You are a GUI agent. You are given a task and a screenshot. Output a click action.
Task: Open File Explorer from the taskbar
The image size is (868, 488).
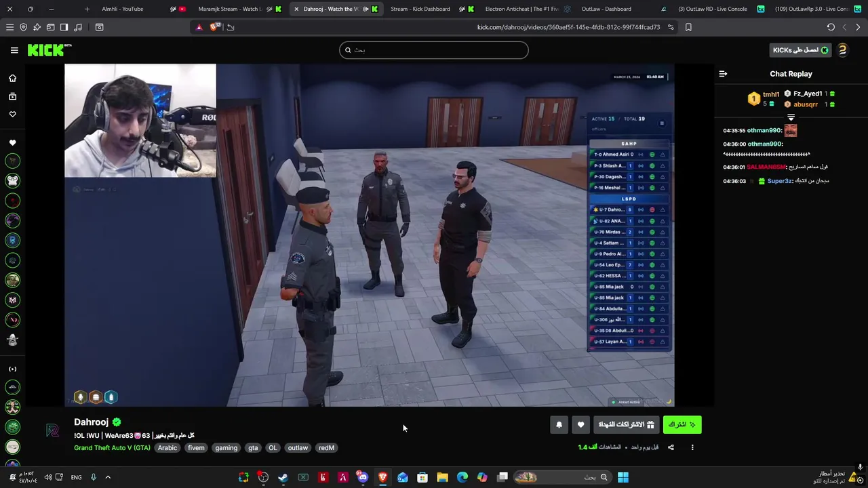point(442,477)
